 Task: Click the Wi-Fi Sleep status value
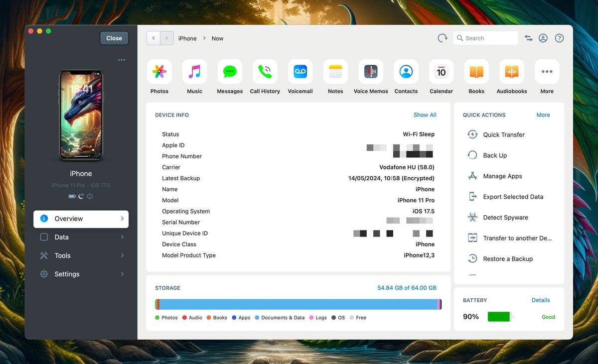[x=419, y=134]
